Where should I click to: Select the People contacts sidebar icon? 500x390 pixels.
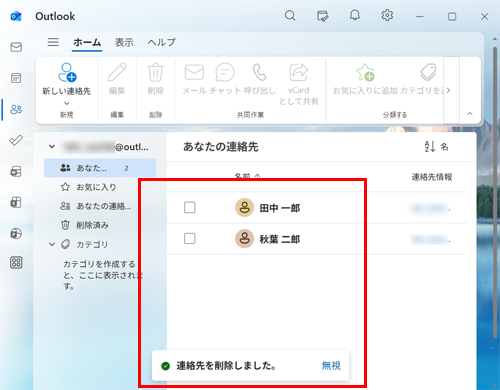(x=16, y=109)
